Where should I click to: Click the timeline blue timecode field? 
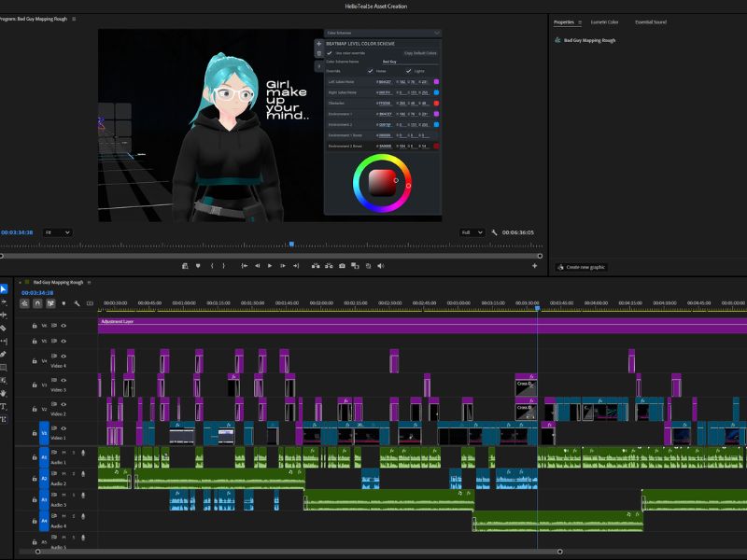click(37, 293)
